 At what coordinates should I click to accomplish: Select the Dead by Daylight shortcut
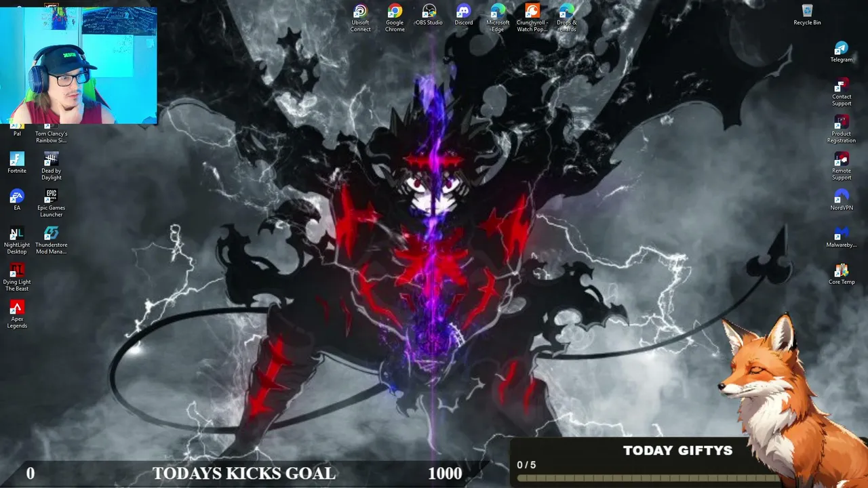pos(52,167)
